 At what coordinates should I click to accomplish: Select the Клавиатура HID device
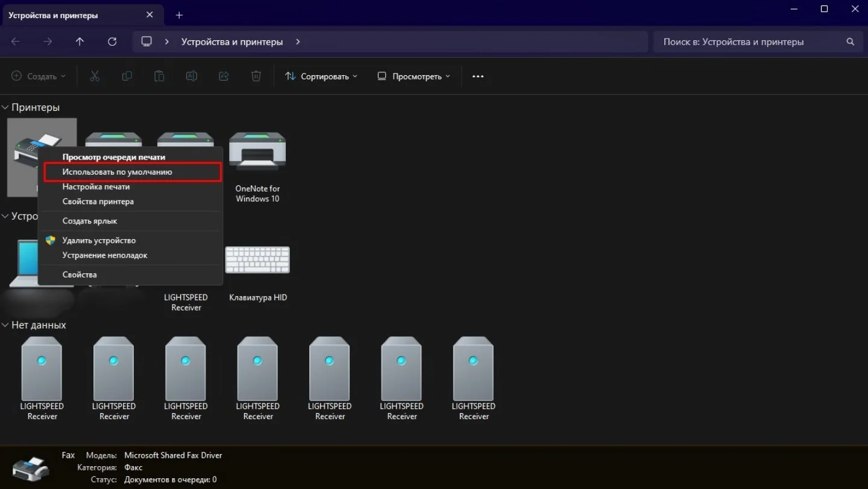[x=258, y=274]
